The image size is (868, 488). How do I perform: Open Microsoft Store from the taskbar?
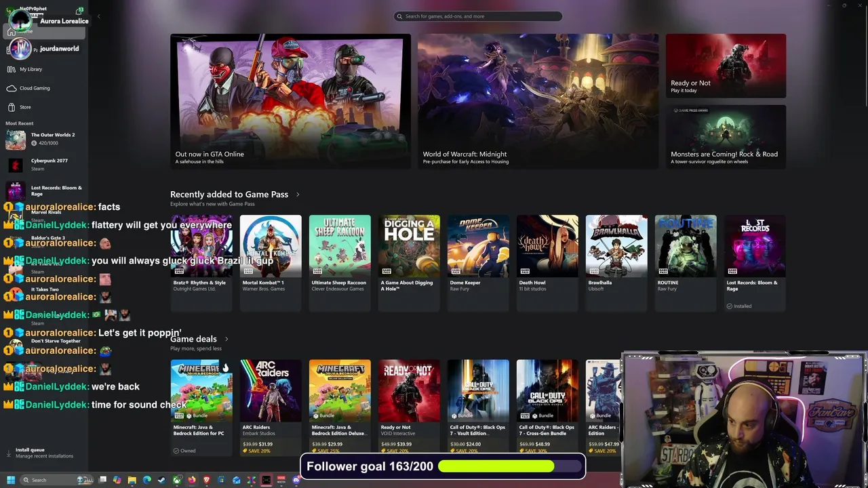[221, 480]
